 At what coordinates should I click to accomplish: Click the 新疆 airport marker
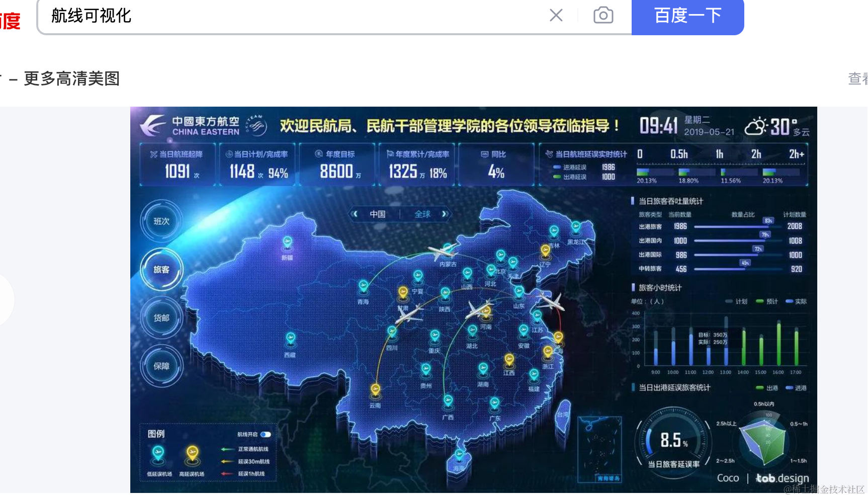(287, 243)
